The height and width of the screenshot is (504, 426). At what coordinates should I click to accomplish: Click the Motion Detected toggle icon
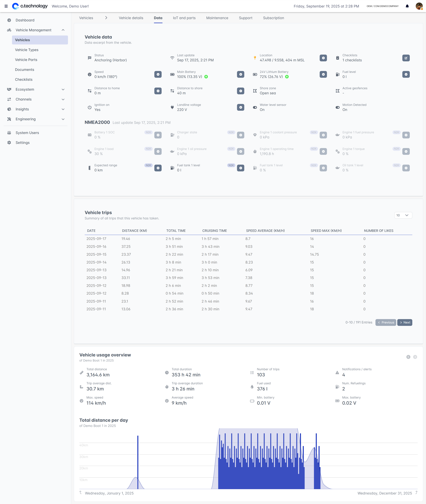click(x=337, y=107)
